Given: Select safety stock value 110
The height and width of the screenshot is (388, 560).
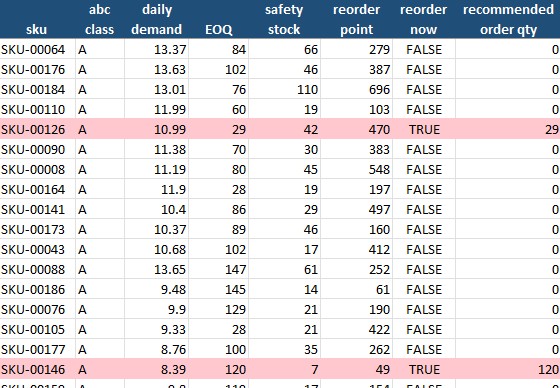Looking at the screenshot, I should click(x=284, y=89).
